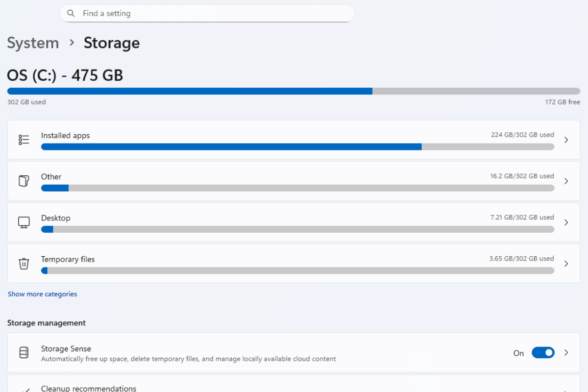Expand Installed apps with its chevron
This screenshot has height=392, width=588.
coord(566,140)
